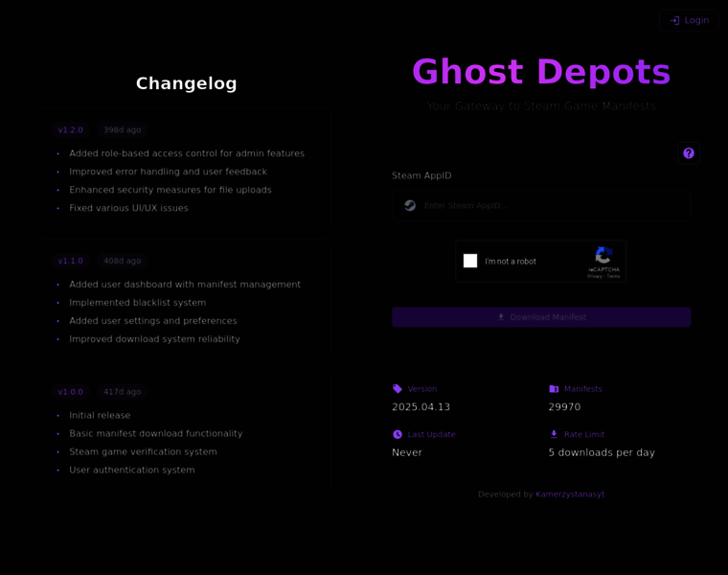Image resolution: width=728 pixels, height=575 pixels.
Task: Open reCAPTCHA Terms link
Action: click(613, 276)
